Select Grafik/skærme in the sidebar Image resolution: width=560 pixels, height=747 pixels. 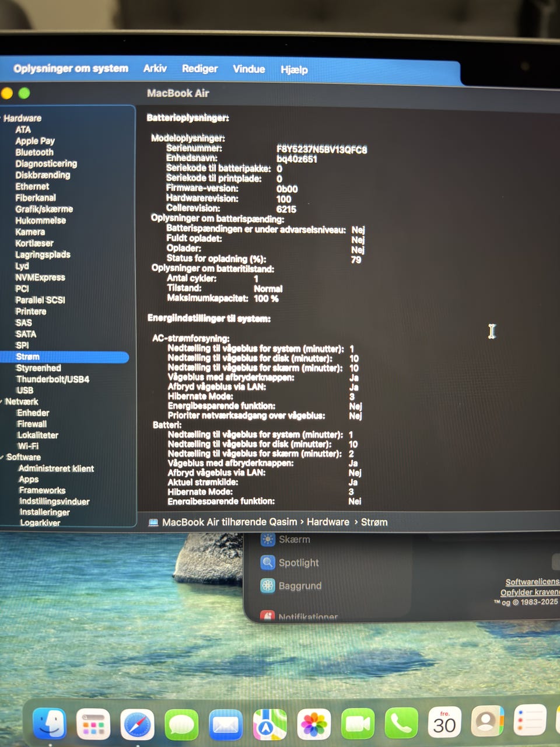click(44, 209)
